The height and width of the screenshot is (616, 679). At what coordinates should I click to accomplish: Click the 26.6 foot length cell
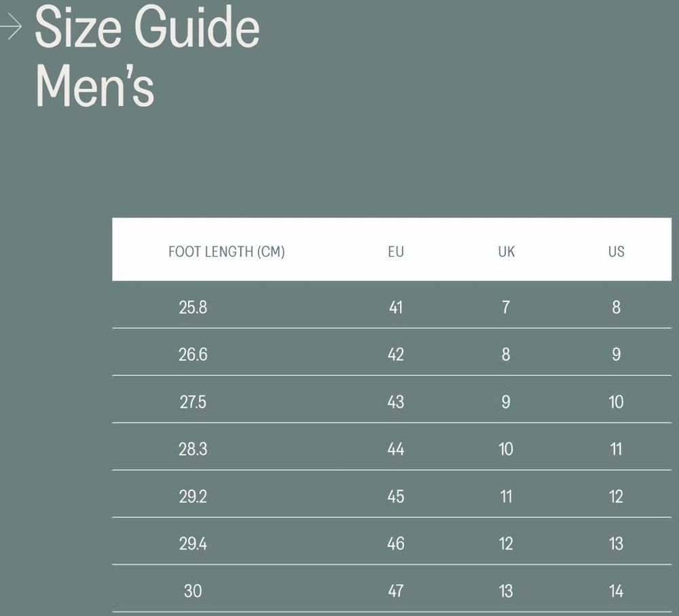[x=193, y=355]
